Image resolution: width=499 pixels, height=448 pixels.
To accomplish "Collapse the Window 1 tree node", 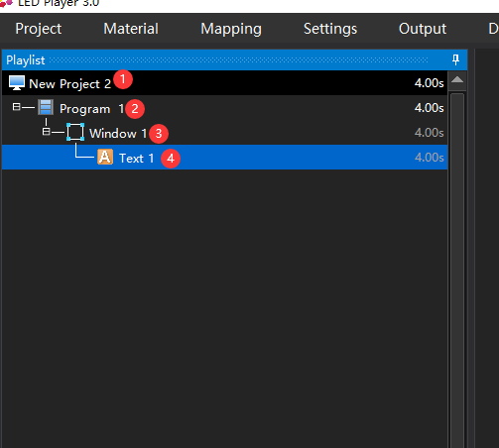I will [46, 132].
